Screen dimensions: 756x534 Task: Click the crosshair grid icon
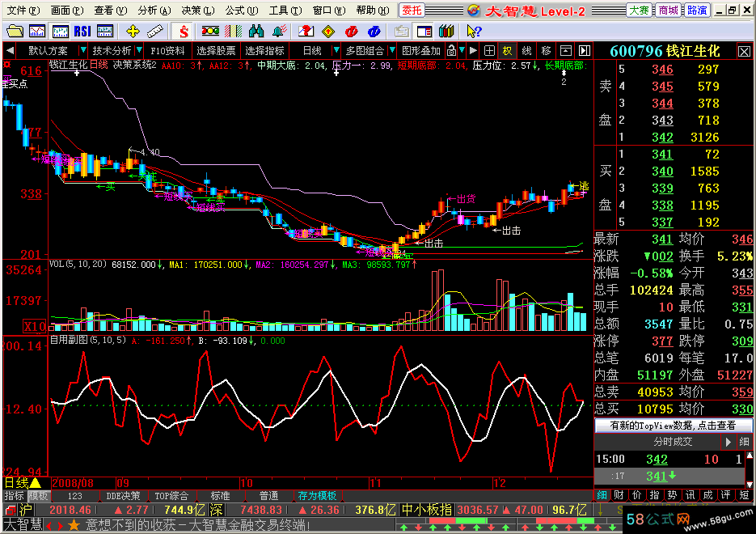(x=489, y=50)
